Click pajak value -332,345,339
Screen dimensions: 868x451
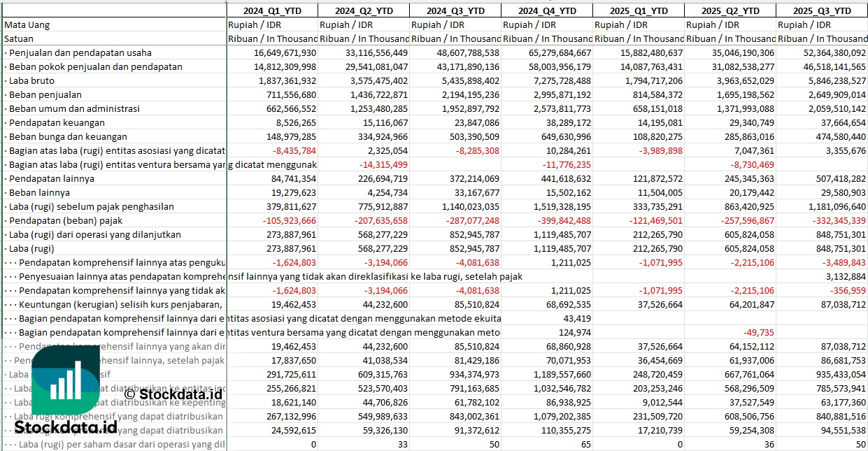tap(840, 220)
